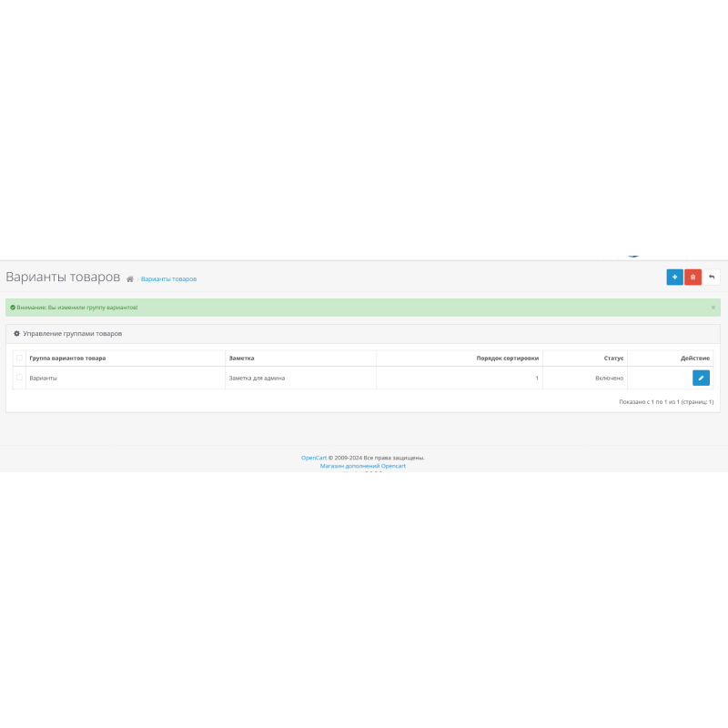Tick the select-all checkbox in table header
Viewport: 728px width, 728px height.
coord(19,358)
